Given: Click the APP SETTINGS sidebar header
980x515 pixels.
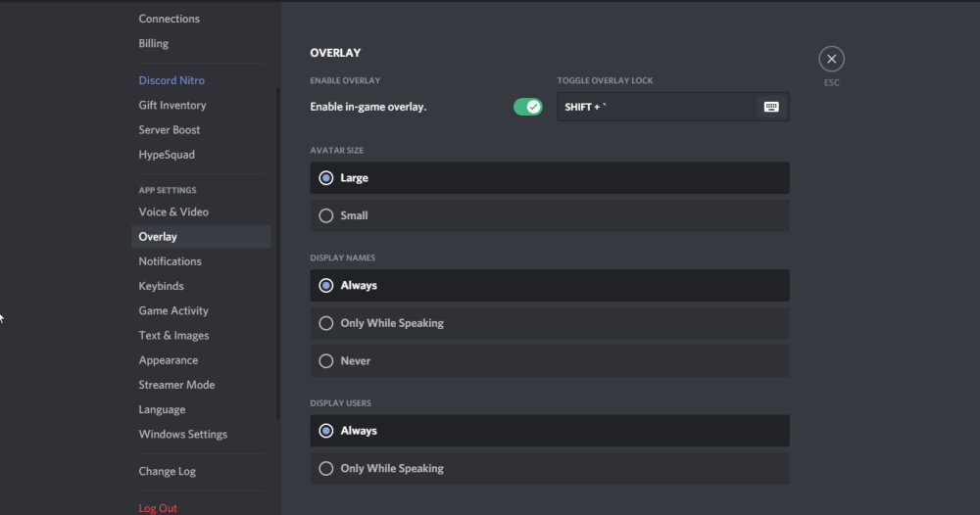Looking at the screenshot, I should (168, 190).
